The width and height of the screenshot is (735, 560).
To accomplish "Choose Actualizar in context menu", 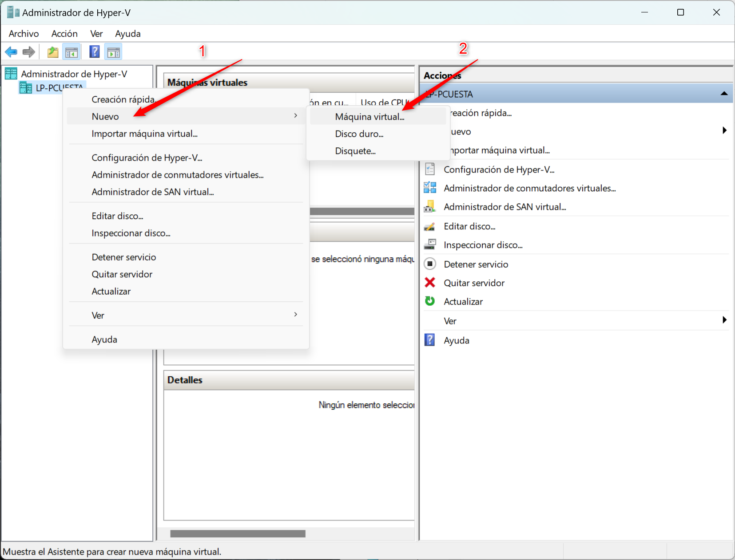I will tap(187, 292).
